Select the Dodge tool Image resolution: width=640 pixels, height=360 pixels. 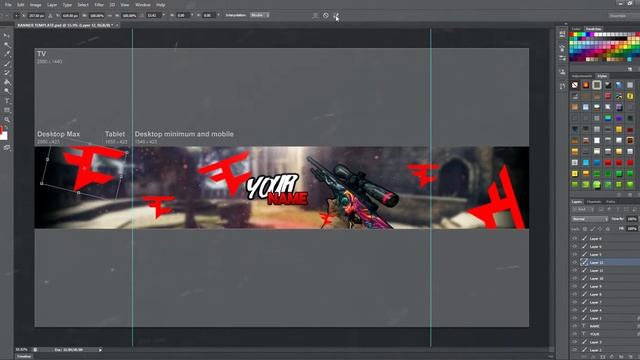pyautogui.click(x=7, y=91)
